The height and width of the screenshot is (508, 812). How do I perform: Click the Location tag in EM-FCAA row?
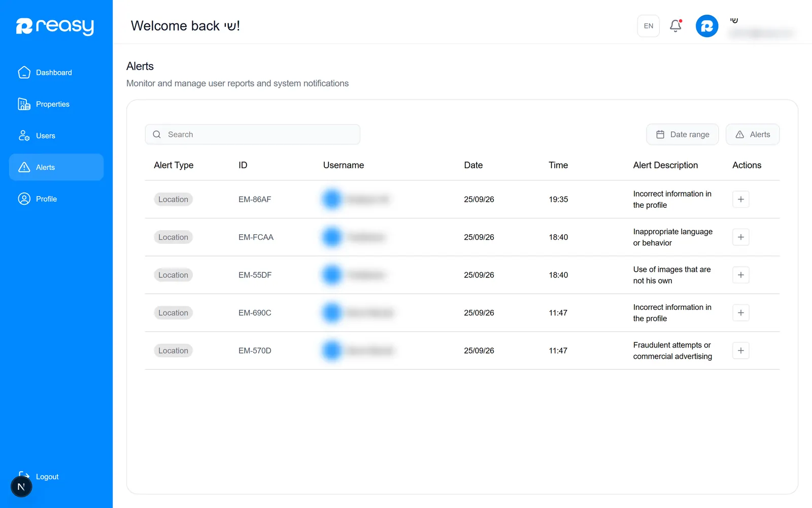click(173, 237)
